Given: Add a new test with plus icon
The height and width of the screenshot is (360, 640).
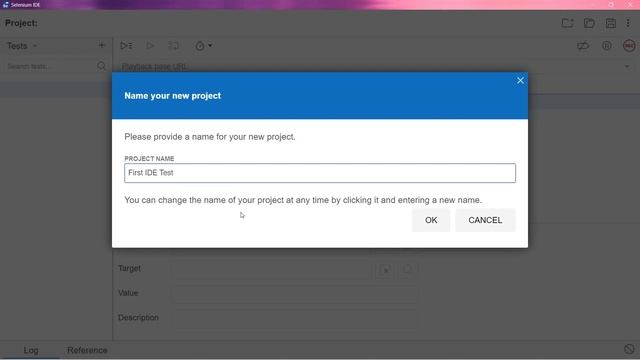Looking at the screenshot, I should tap(102, 45).
